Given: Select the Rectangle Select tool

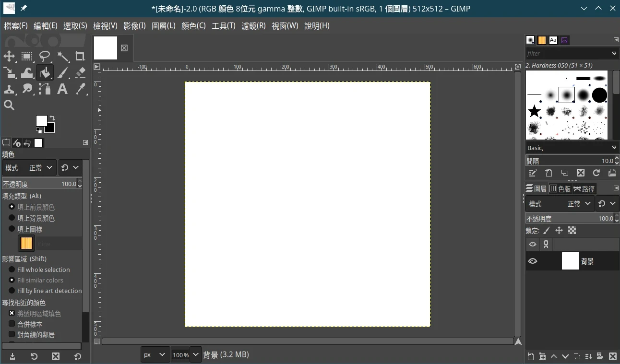Looking at the screenshot, I should (27, 57).
